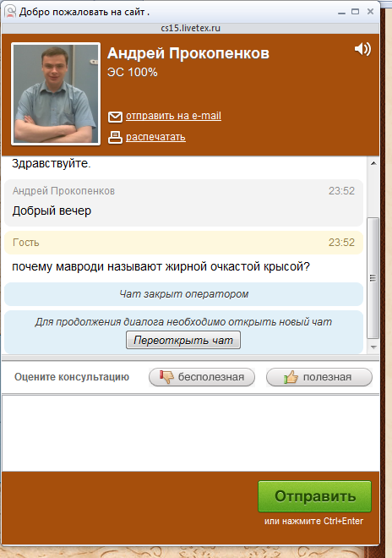Rate consultation as полезная
Viewport: 392px width, 558px height.
tap(319, 377)
